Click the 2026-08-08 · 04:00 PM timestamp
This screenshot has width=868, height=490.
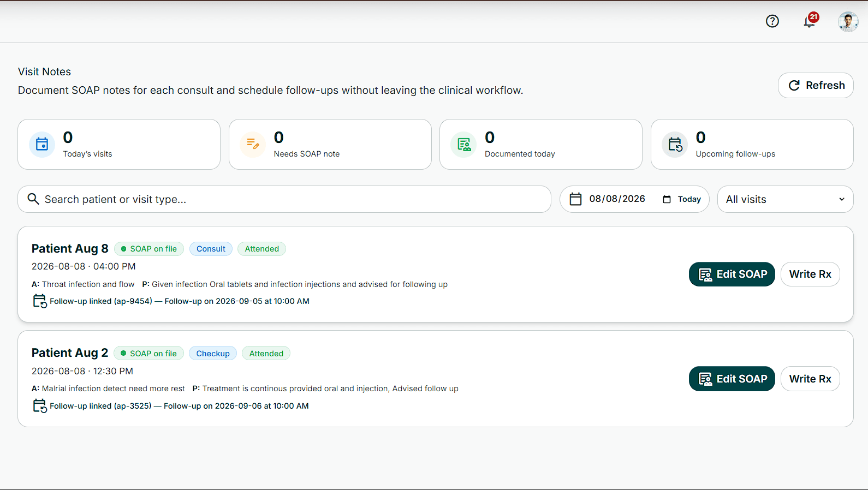click(84, 266)
